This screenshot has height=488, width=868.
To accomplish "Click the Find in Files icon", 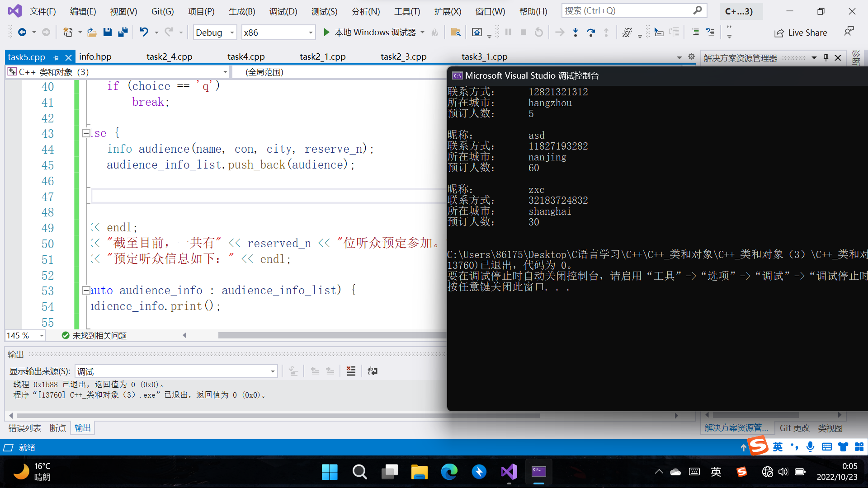I will tap(455, 32).
